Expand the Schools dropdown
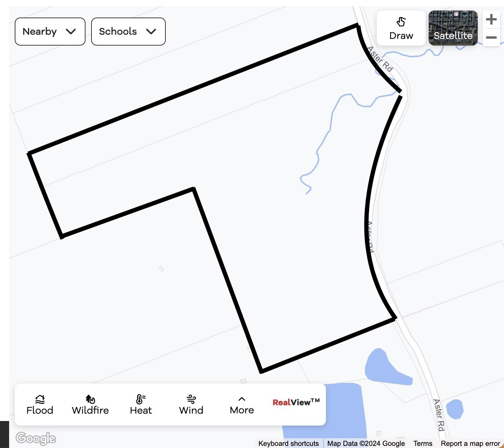Image resolution: width=504 pixels, height=448 pixels. 128,32
